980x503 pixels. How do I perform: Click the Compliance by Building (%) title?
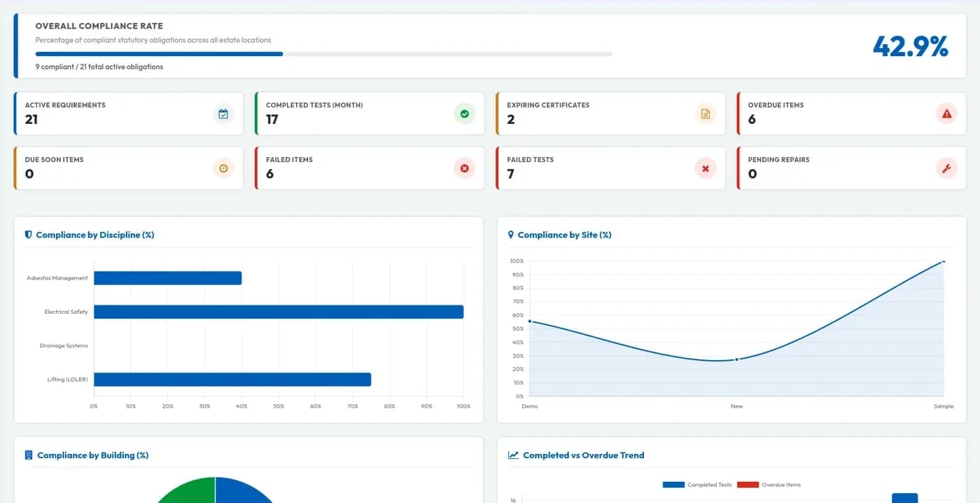[x=93, y=455]
